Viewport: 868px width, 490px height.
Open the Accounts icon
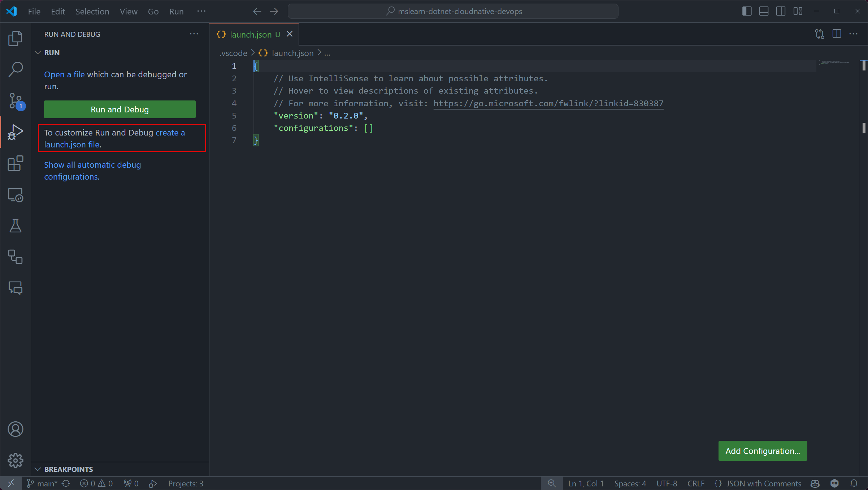tap(15, 429)
